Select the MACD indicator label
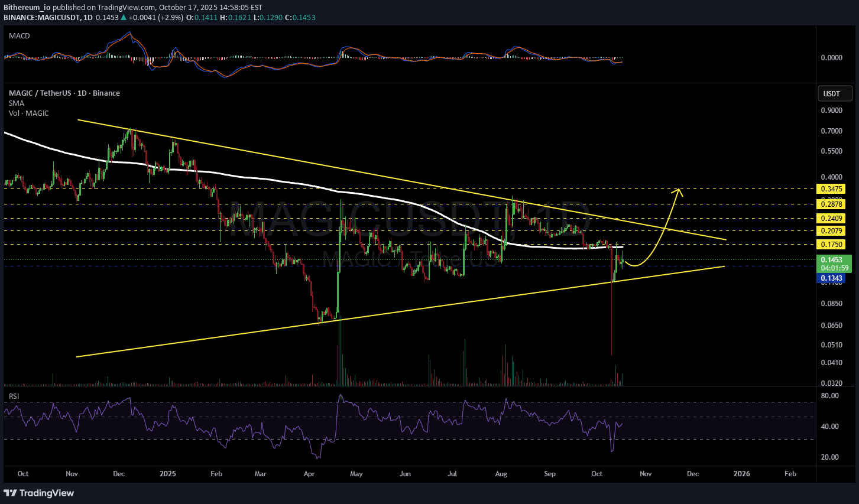This screenshot has width=859, height=504. 19,36
